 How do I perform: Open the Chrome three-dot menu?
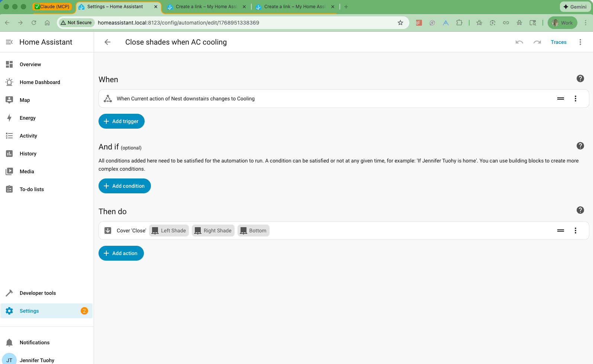(x=586, y=23)
